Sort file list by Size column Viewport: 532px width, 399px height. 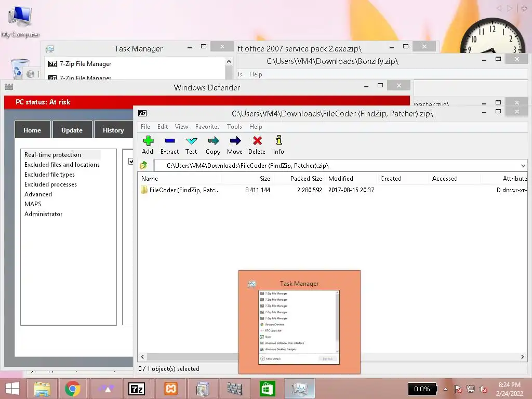[247, 179]
